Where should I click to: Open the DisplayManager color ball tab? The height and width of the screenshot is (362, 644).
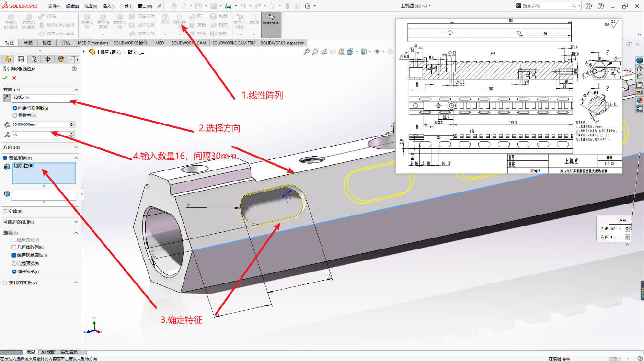click(x=61, y=59)
